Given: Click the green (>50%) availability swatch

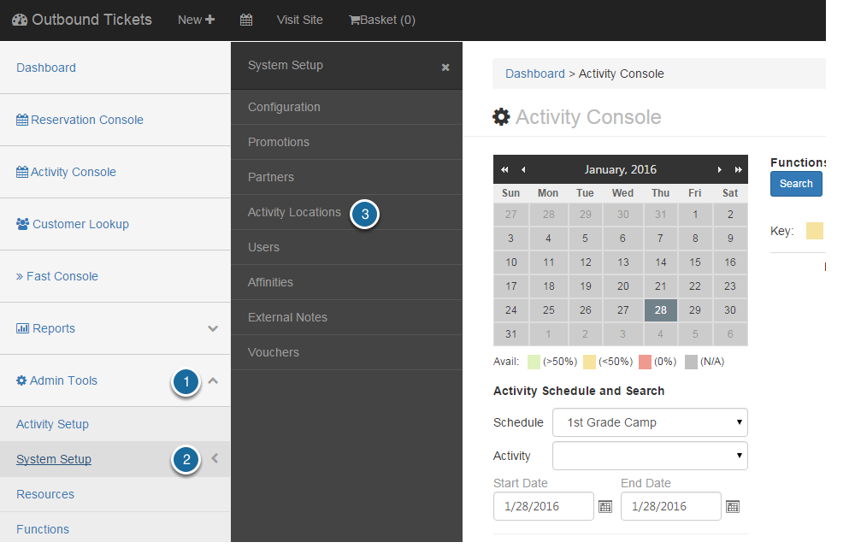Looking at the screenshot, I should [x=534, y=362].
